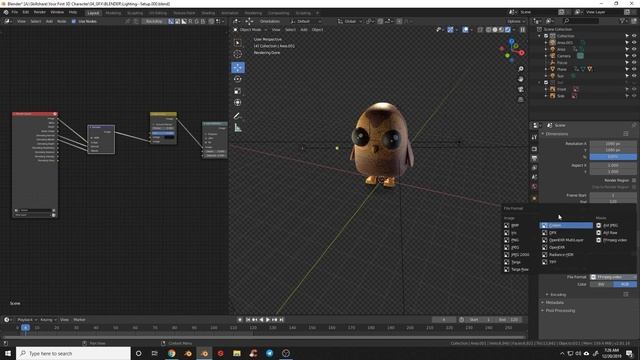Select the Rotate tool in viewport toolbar
Screen dimensions: 640x360
(238, 79)
